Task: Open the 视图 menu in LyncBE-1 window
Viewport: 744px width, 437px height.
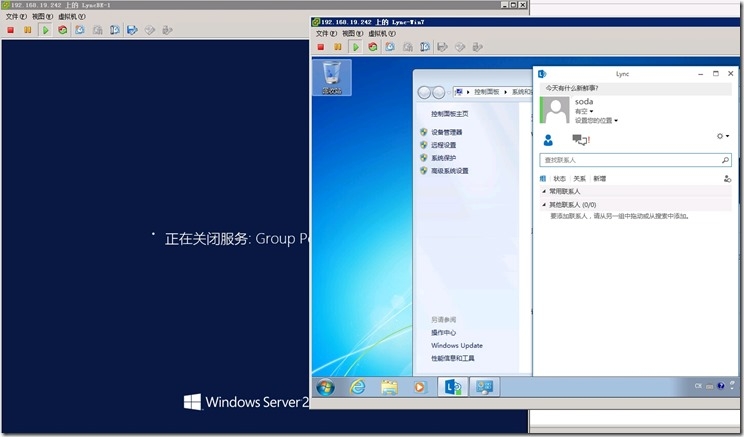Action: pyautogui.click(x=42, y=17)
